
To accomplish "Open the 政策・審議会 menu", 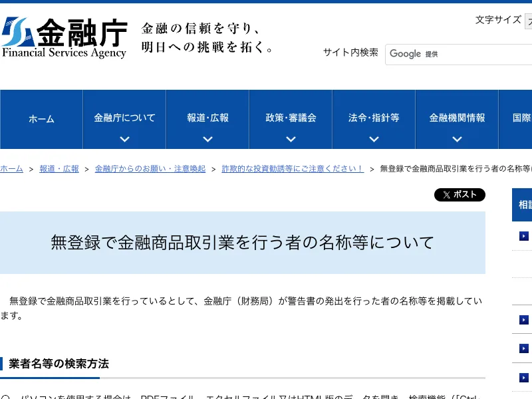I will click(x=291, y=118).
